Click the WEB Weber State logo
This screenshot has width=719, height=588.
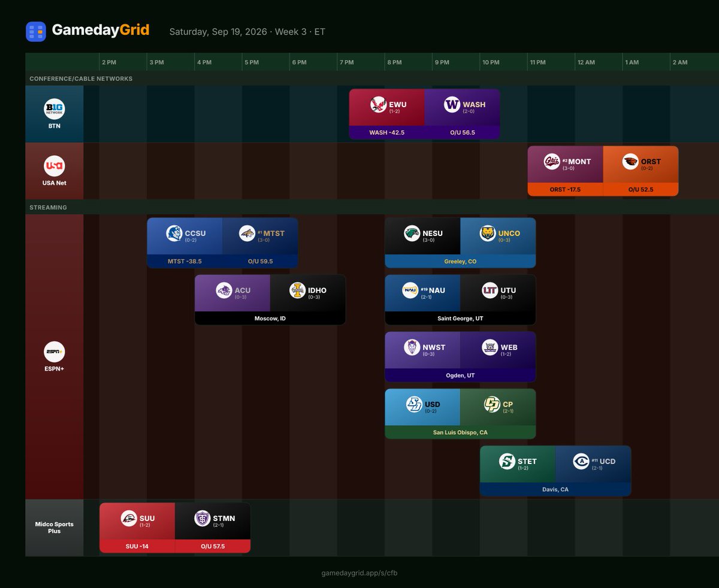[490, 347]
